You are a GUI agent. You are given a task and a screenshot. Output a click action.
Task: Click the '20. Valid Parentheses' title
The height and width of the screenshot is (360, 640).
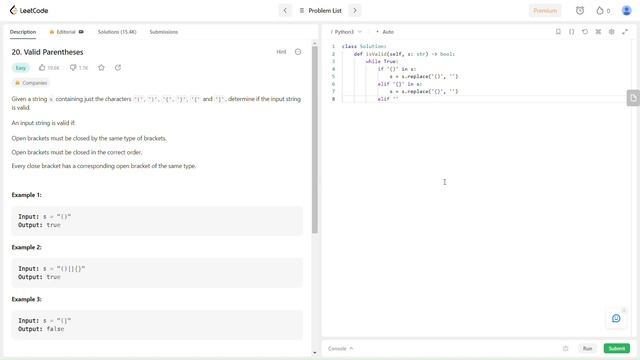pos(47,52)
